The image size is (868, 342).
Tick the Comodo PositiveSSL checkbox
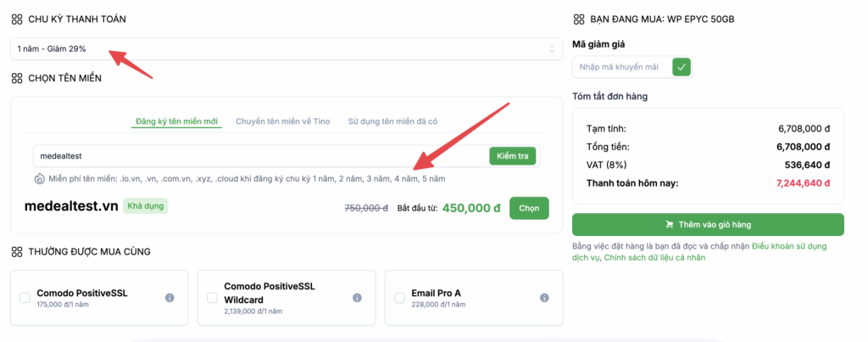pos(25,298)
